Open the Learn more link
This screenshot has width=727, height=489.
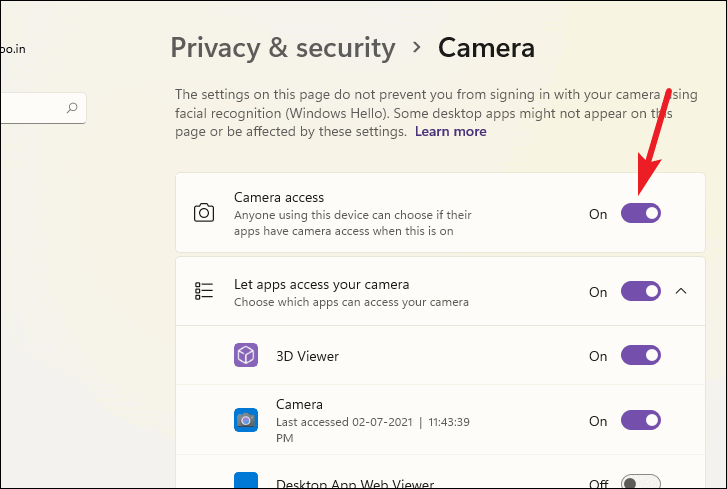pyautogui.click(x=451, y=131)
